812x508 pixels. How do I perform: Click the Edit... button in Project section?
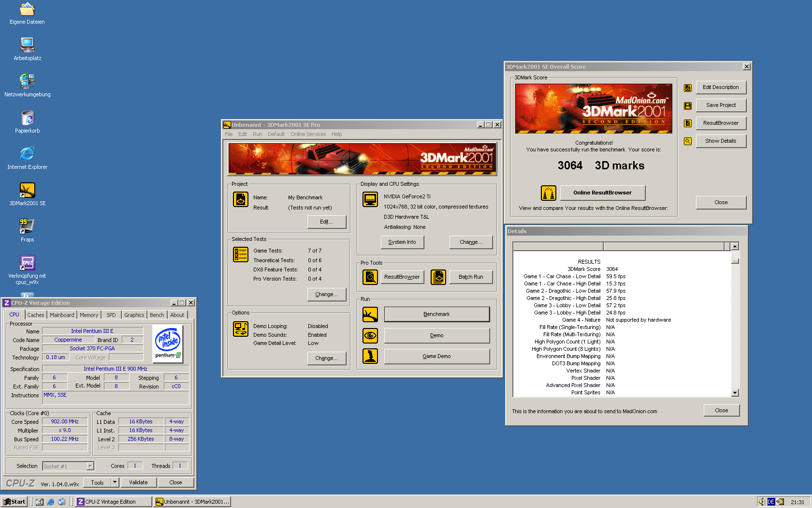coord(327,222)
